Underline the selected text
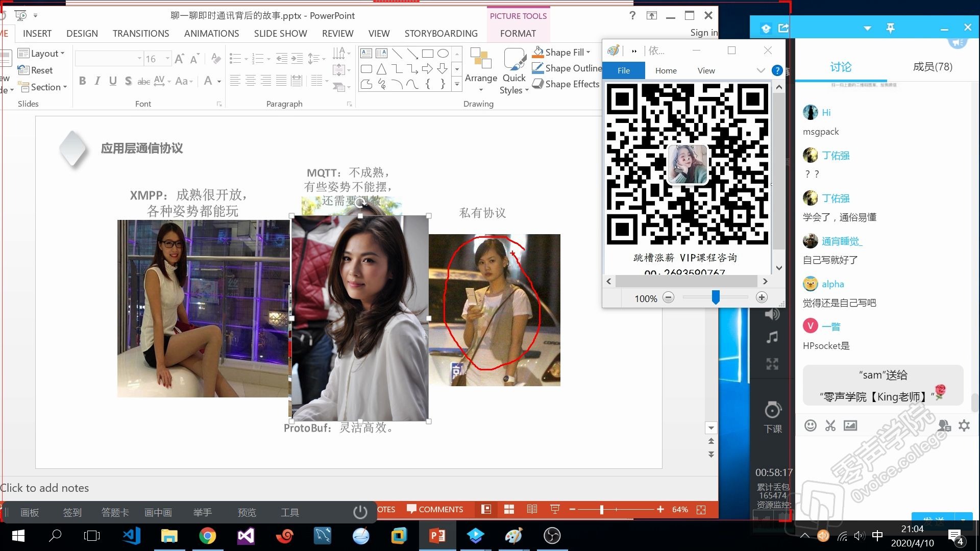Screen dimensions: 980x551 113,81
